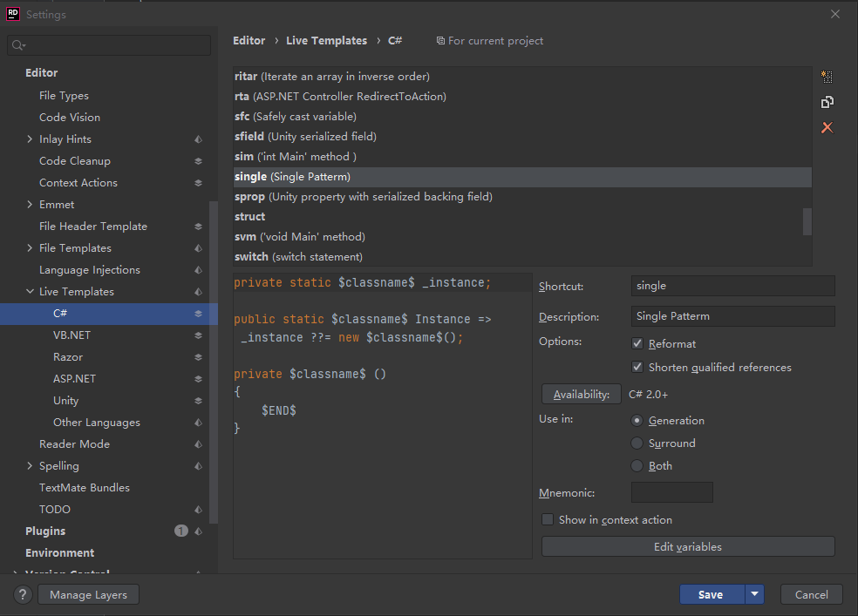The height and width of the screenshot is (616, 858).
Task: Open the Save button dropdown arrow
Action: coord(755,594)
